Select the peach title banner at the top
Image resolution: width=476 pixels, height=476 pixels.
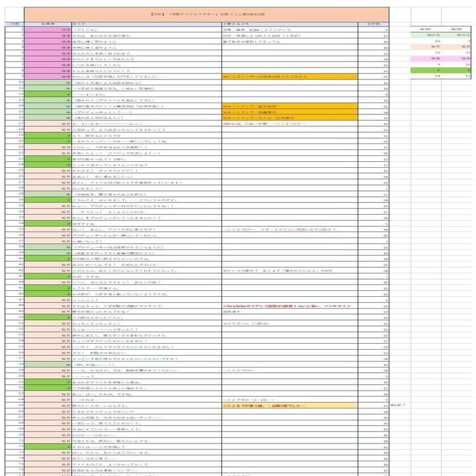206,15
